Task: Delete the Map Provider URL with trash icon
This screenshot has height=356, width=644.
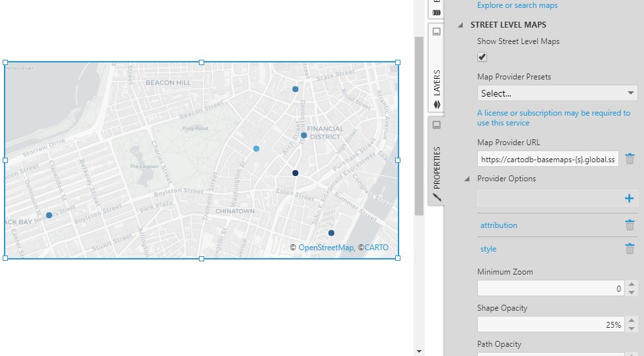Action: [x=630, y=159]
